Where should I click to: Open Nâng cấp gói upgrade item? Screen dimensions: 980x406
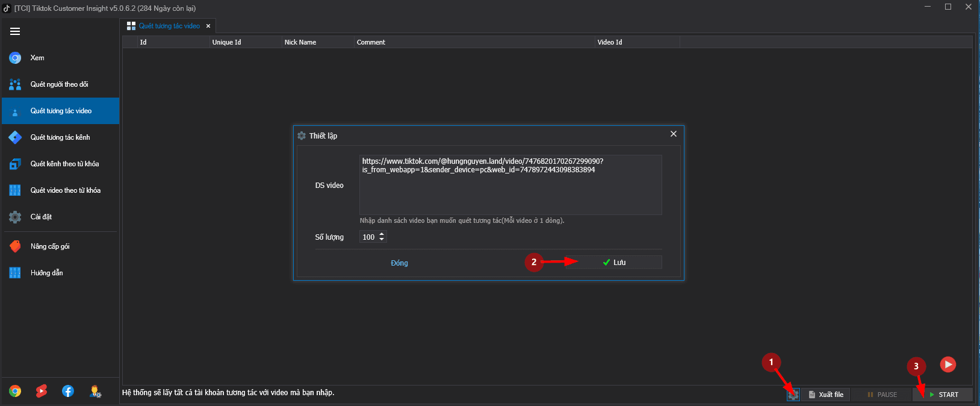click(x=61, y=246)
